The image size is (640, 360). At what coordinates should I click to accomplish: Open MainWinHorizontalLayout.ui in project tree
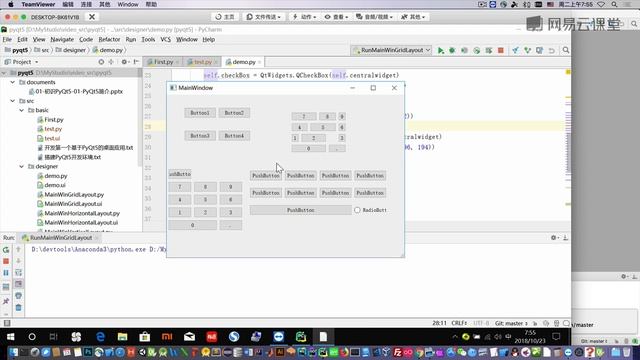coord(81,223)
